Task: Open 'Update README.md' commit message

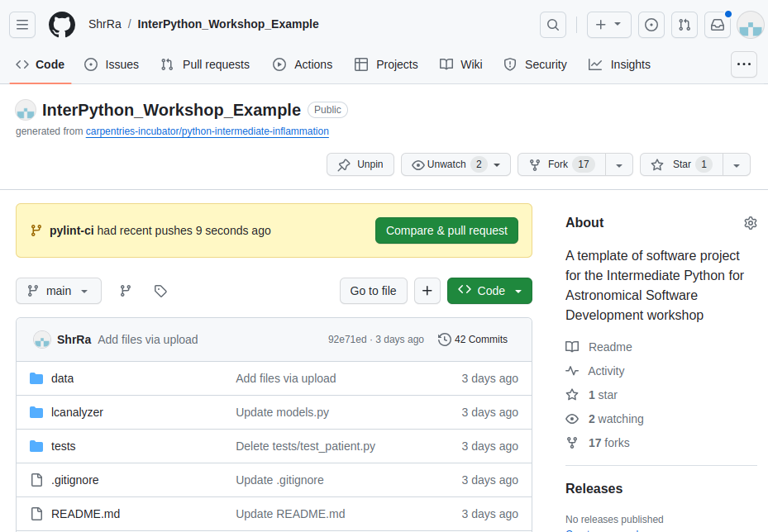Action: 290,513
